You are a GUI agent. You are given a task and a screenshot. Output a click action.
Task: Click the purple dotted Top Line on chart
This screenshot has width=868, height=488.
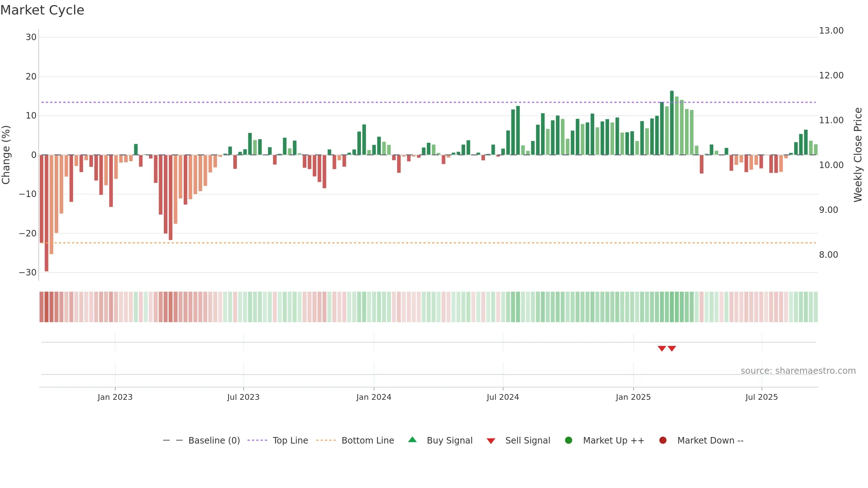tap(429, 102)
